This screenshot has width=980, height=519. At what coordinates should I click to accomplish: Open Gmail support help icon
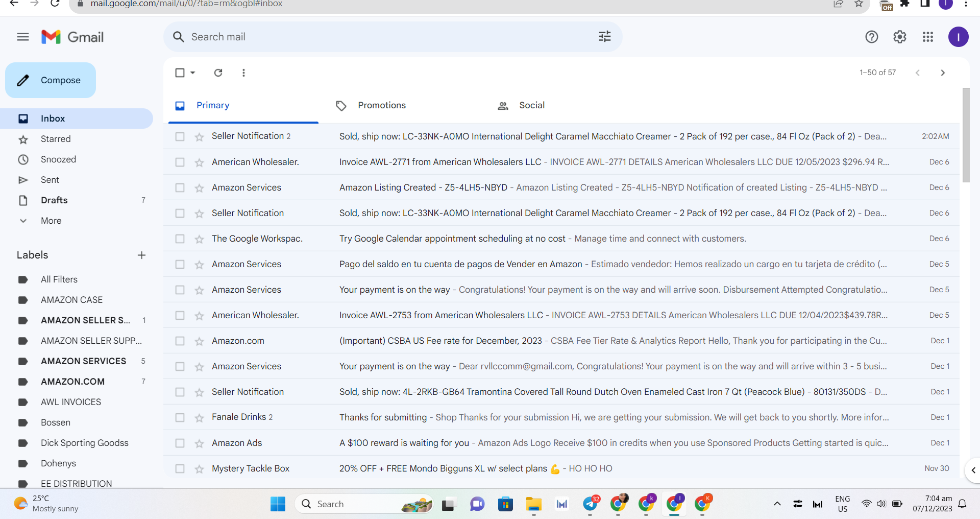(872, 37)
